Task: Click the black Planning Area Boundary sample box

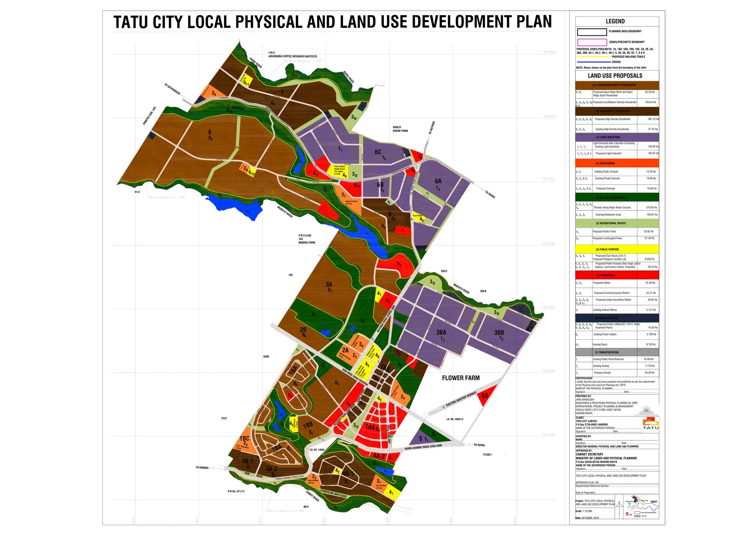Action: tap(592, 32)
